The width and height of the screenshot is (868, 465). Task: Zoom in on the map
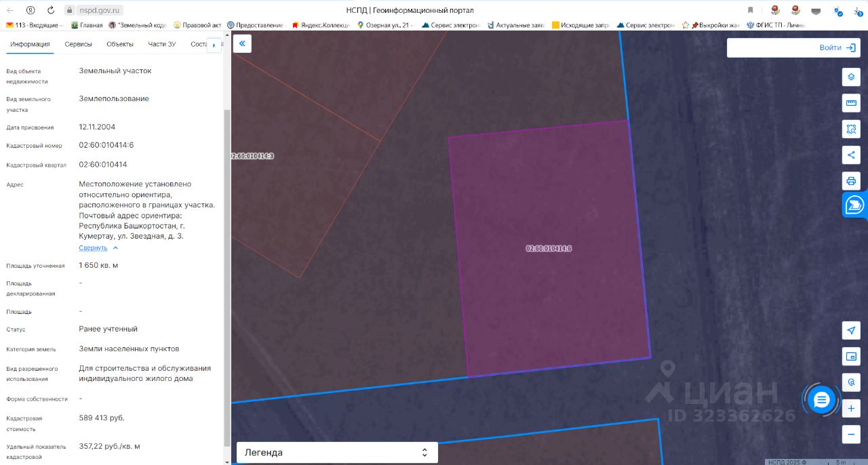851,409
